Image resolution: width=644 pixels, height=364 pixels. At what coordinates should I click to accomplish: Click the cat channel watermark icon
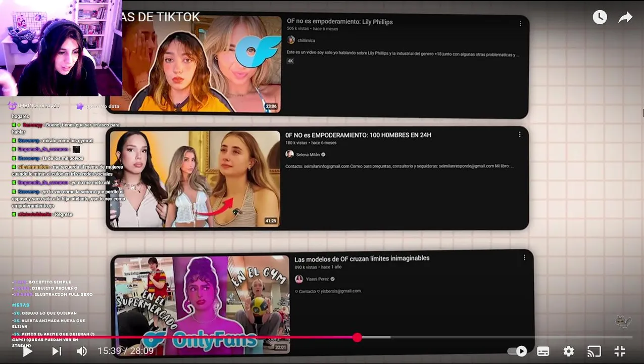[x=623, y=322]
